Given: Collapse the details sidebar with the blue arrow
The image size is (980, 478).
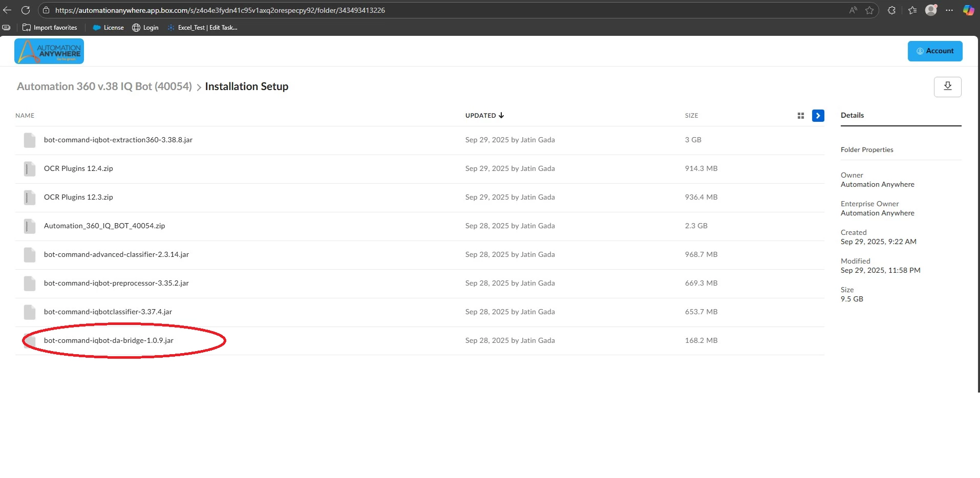Looking at the screenshot, I should coord(818,116).
